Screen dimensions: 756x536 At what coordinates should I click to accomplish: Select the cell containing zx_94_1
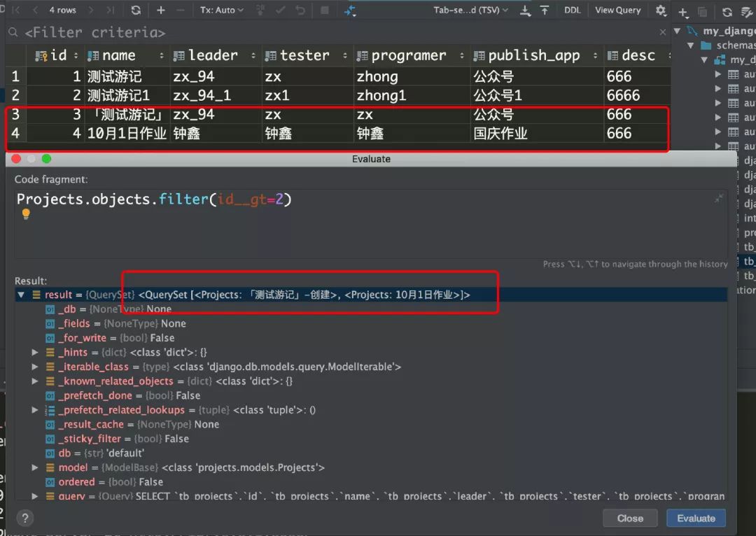click(216, 95)
